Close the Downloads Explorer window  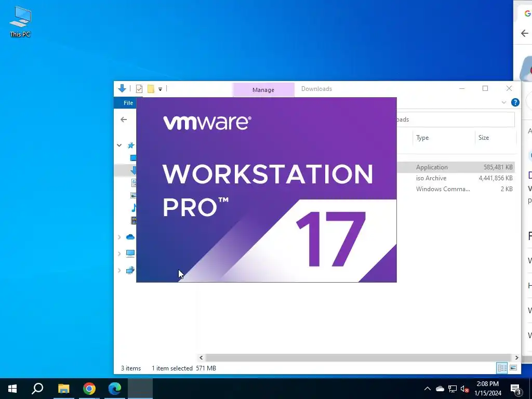click(x=509, y=88)
